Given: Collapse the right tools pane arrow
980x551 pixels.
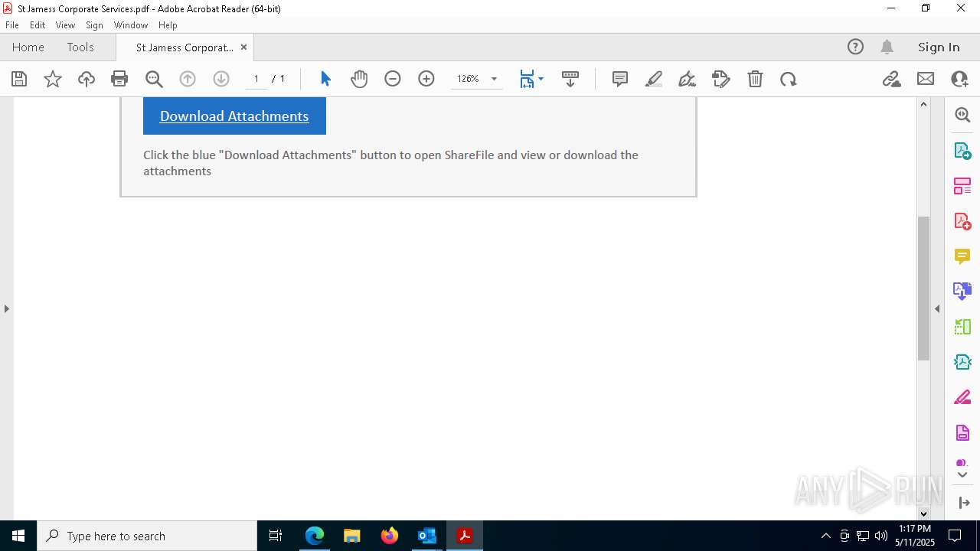Looking at the screenshot, I should pyautogui.click(x=937, y=308).
